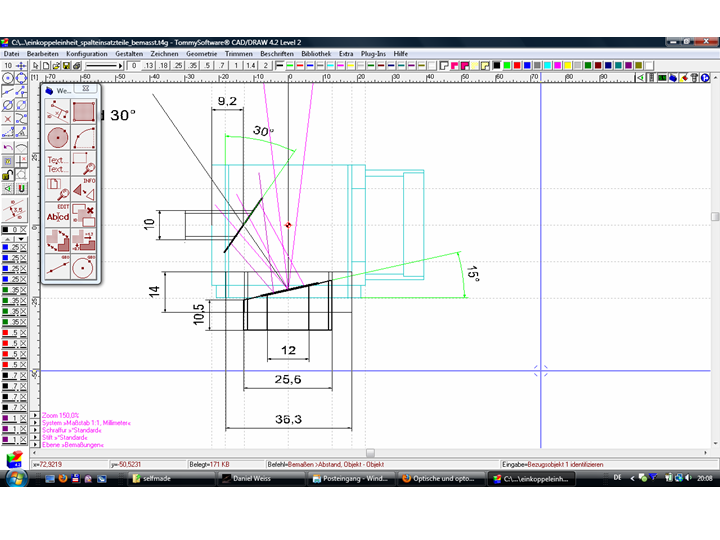The height and width of the screenshot is (540, 720).
Task: Open the line style dropdown arrow
Action: (x=120, y=65)
